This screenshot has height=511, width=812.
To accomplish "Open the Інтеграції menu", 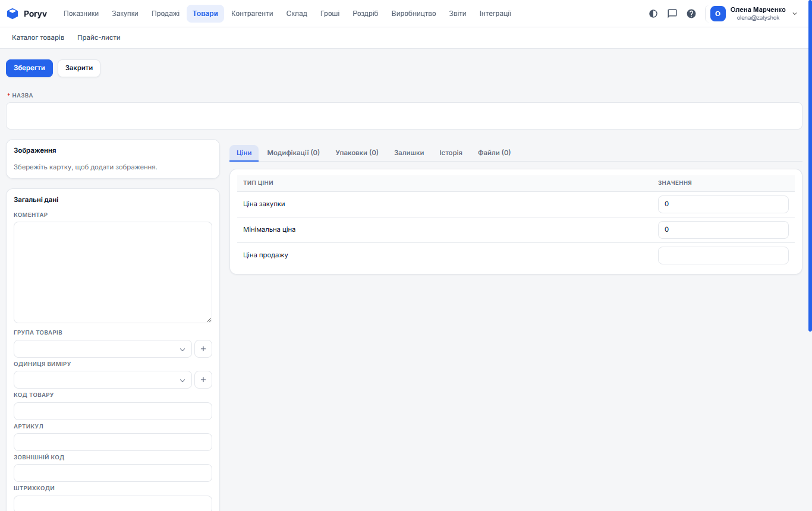I will click(x=495, y=14).
